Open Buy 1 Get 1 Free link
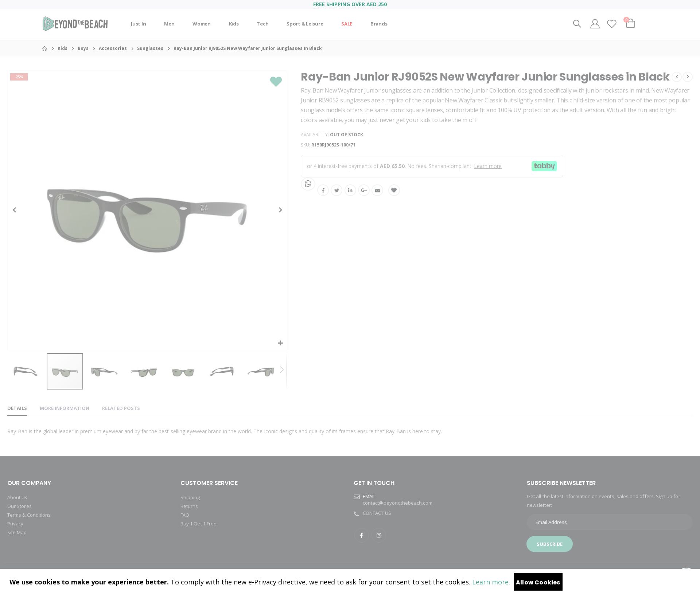Screen dimensions: 700x595 (x=198, y=524)
